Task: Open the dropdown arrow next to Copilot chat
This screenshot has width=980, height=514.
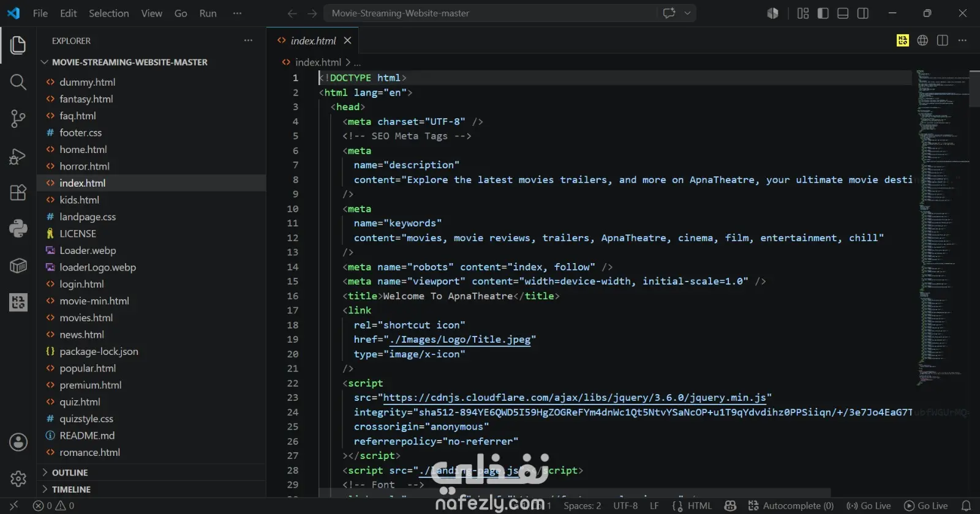Action: click(x=687, y=13)
